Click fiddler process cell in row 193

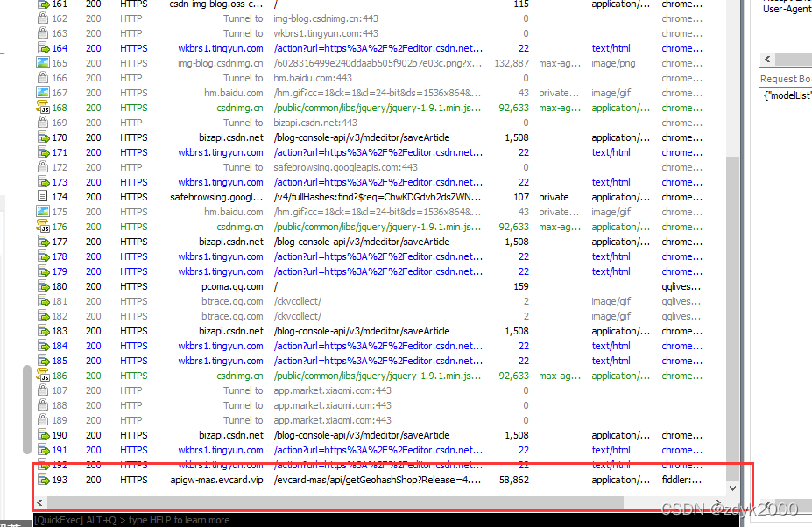681,480
